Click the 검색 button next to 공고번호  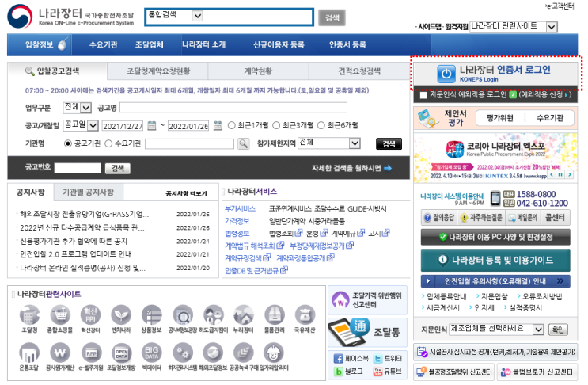point(118,169)
